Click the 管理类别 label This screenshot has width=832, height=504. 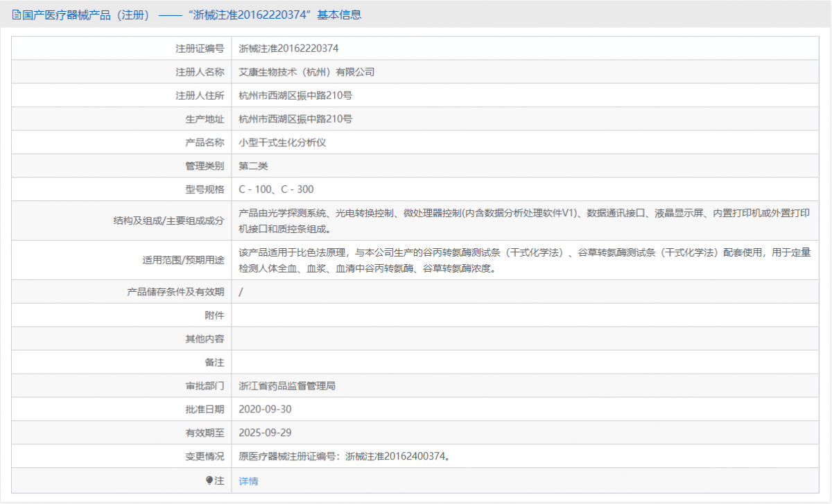tap(205, 166)
